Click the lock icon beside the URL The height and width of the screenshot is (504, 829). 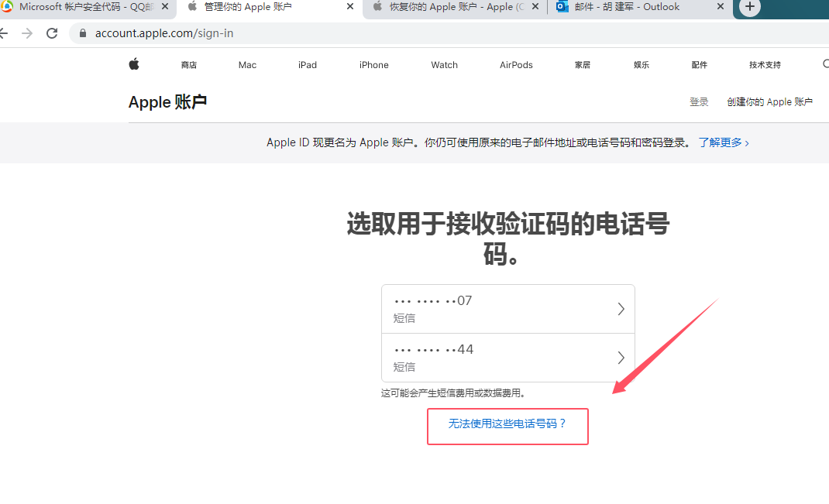82,33
